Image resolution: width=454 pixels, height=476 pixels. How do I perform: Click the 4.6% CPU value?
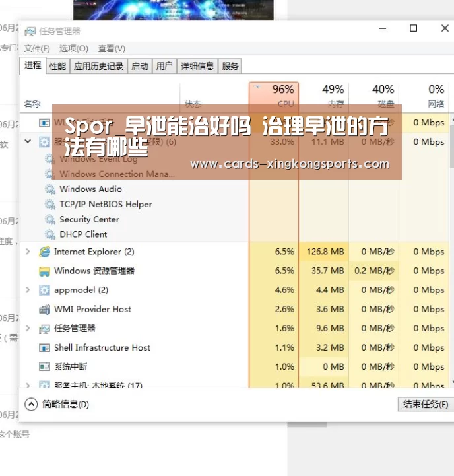pyautogui.click(x=284, y=290)
